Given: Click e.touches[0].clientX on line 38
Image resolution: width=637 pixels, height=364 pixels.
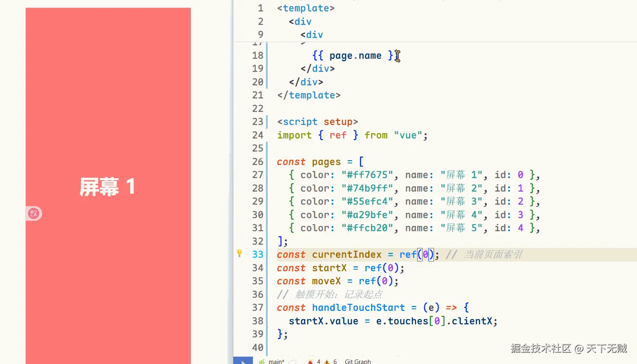Looking at the screenshot, I should click(434, 321).
